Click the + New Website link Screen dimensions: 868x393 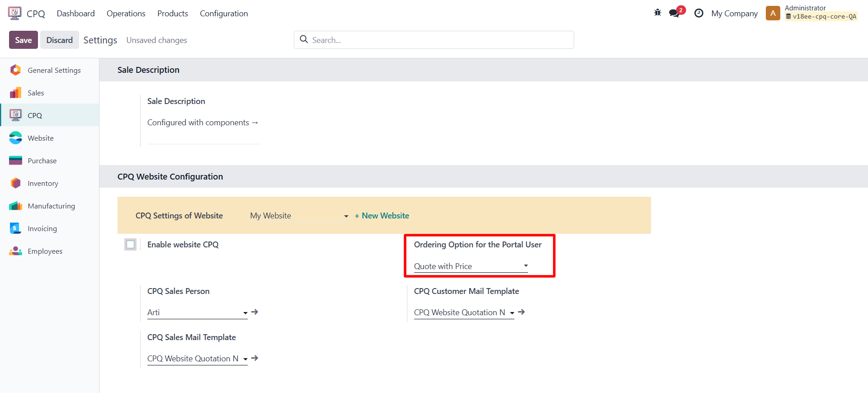(382, 216)
